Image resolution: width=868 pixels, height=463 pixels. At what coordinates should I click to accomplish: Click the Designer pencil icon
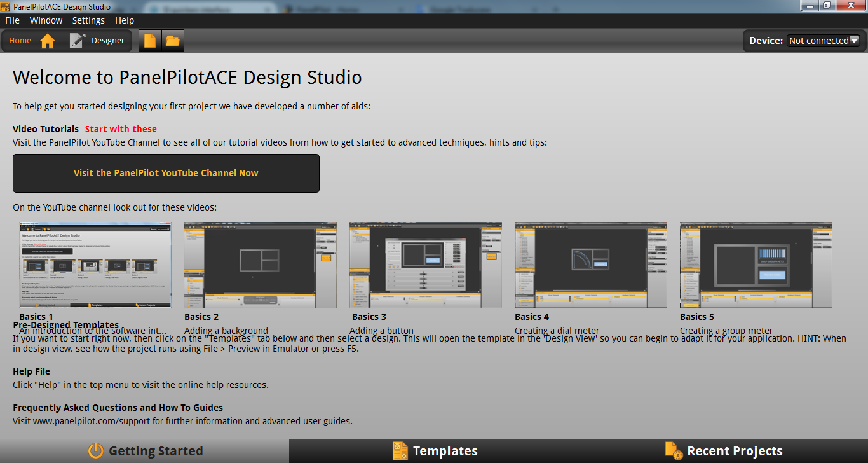click(77, 41)
